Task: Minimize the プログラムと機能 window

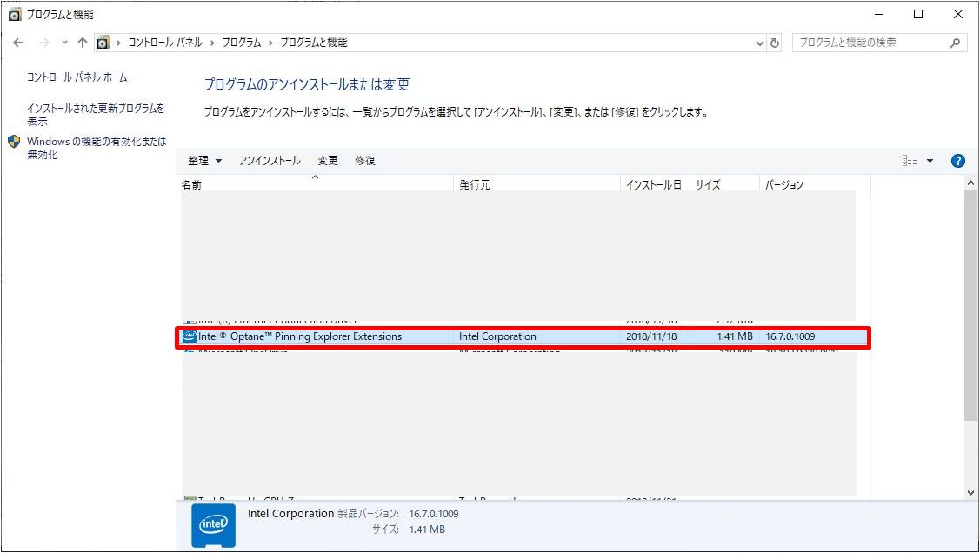Action: pyautogui.click(x=879, y=14)
